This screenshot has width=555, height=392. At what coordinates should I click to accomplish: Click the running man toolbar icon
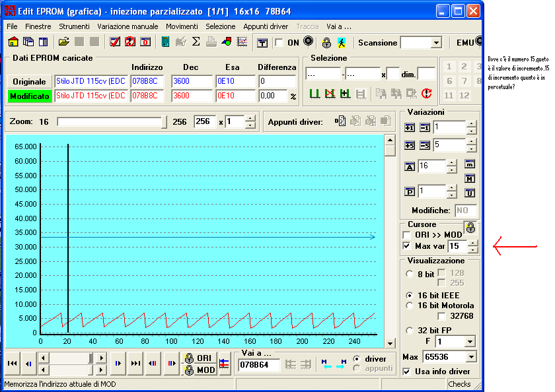pyautogui.click(x=342, y=43)
